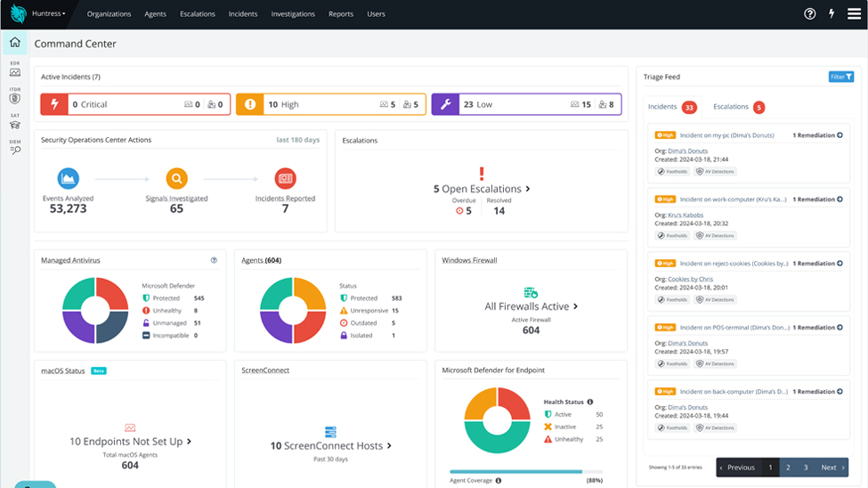
Task: Click Footholds tag on my-pc incident
Action: (x=673, y=172)
